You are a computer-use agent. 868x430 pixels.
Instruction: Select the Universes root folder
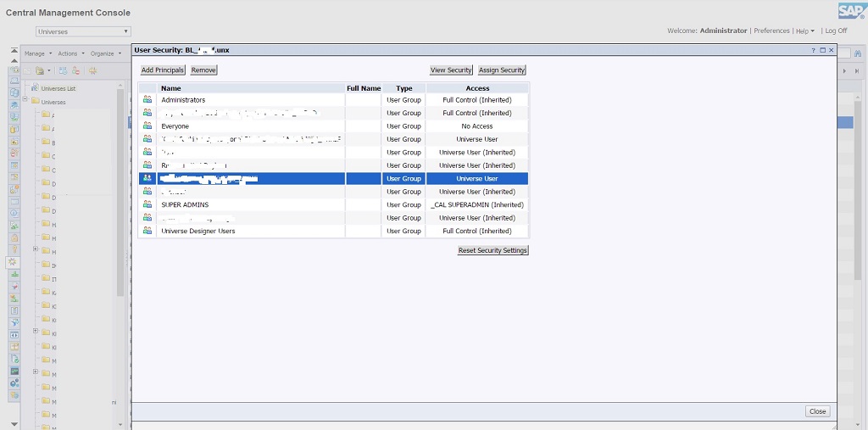53,102
